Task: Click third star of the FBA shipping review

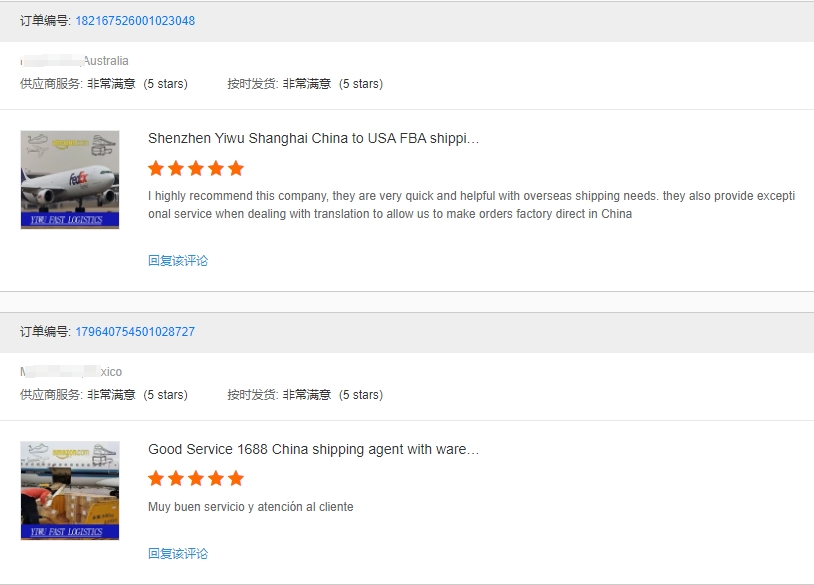Action: (196, 168)
